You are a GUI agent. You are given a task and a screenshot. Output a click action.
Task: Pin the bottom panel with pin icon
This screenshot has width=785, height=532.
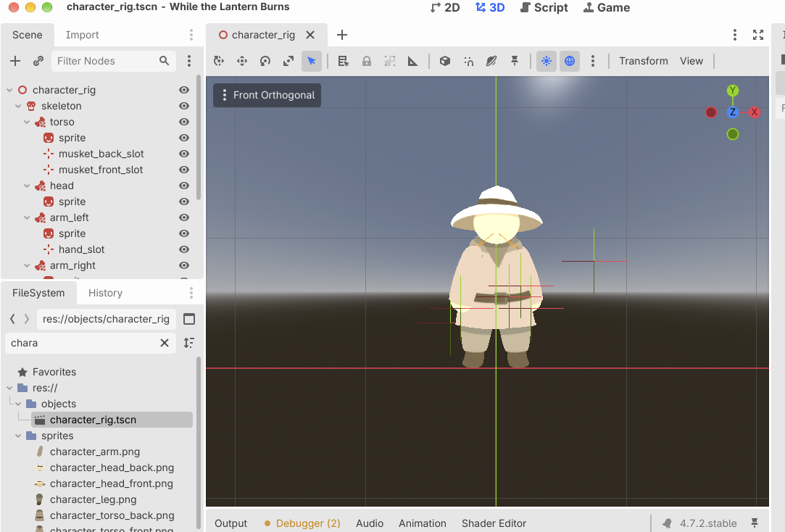tap(755, 523)
